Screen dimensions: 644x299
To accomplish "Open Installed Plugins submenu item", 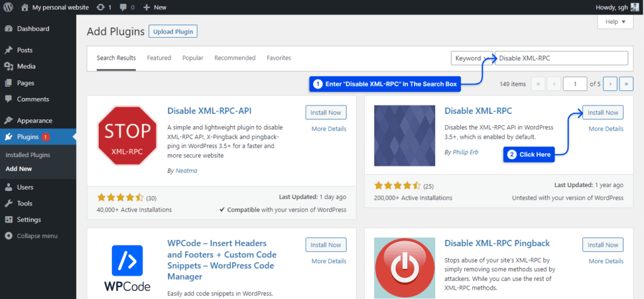I will click(28, 155).
